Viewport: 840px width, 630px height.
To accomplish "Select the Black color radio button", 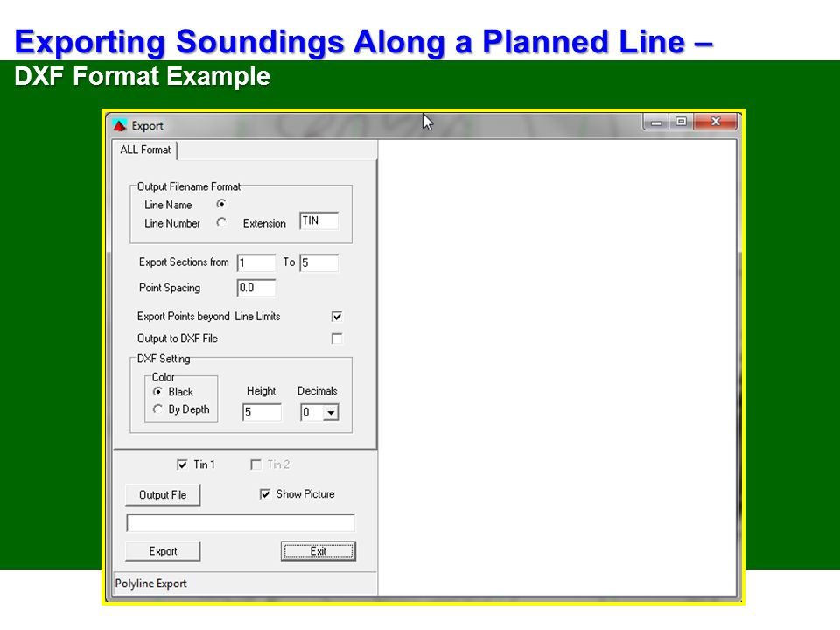I will (157, 392).
